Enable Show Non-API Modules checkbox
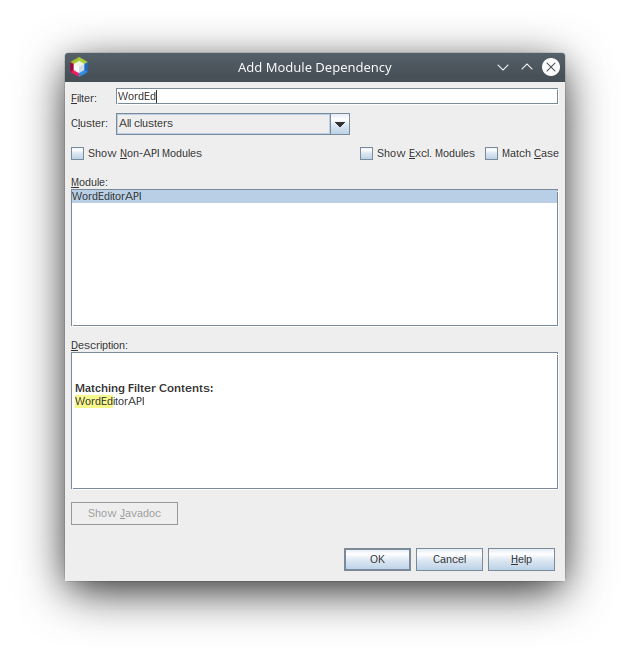 pos(78,154)
